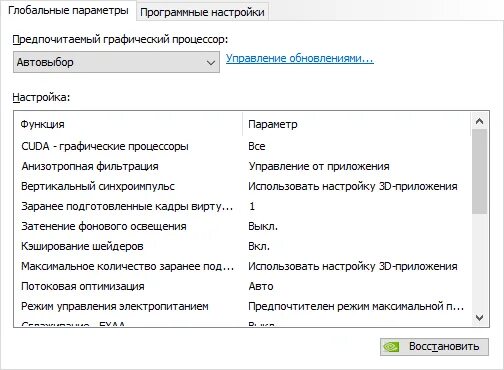Image resolution: width=504 pixels, height=370 pixels.
Task: Click the Управление от приложения value
Action: (319, 166)
